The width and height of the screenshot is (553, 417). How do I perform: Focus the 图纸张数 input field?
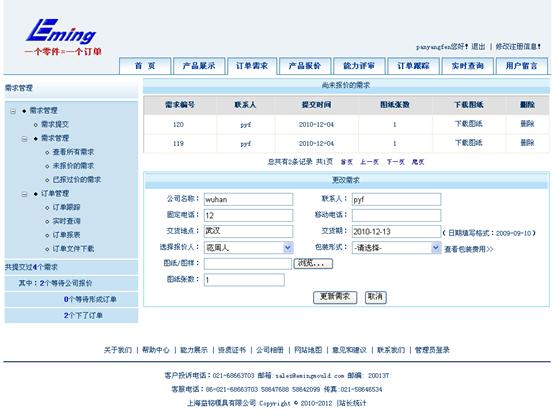(x=244, y=280)
